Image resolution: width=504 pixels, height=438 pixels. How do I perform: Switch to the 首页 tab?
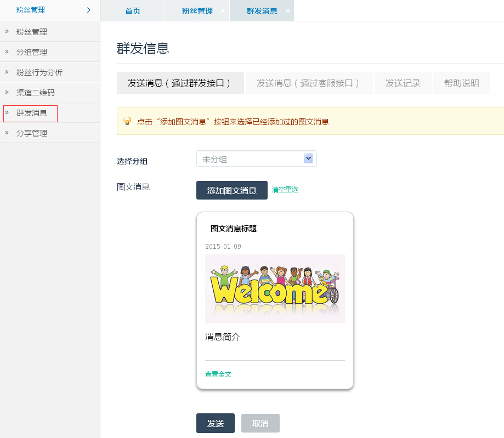click(133, 11)
